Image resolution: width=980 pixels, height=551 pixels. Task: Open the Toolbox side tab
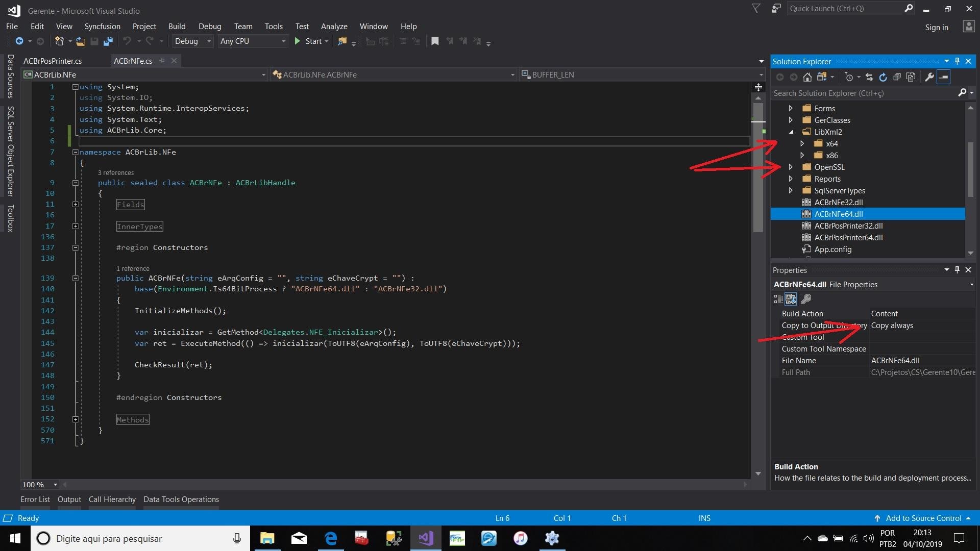point(10,218)
